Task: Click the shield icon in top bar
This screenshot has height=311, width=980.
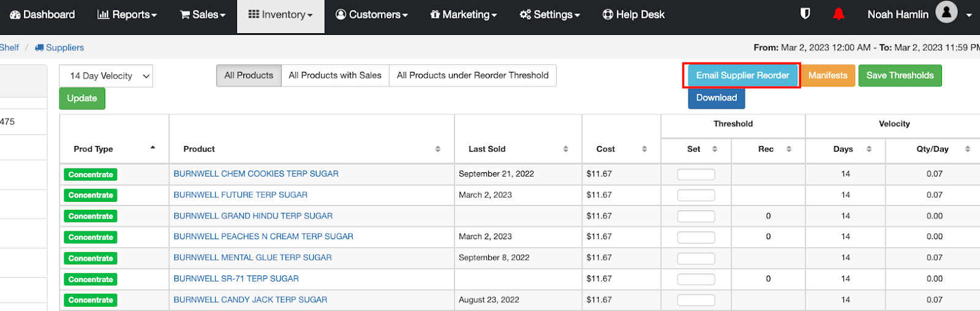Action: (x=805, y=13)
